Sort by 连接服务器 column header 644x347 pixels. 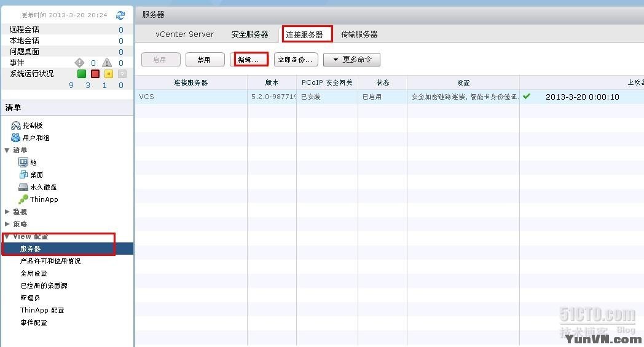[x=191, y=82]
